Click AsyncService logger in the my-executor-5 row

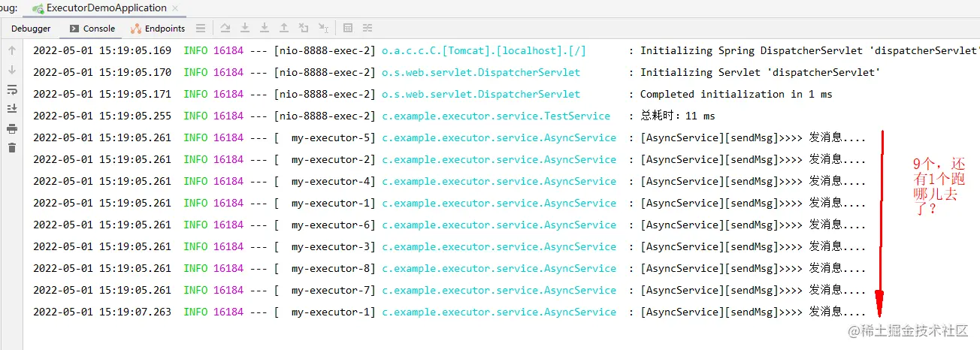(499, 138)
